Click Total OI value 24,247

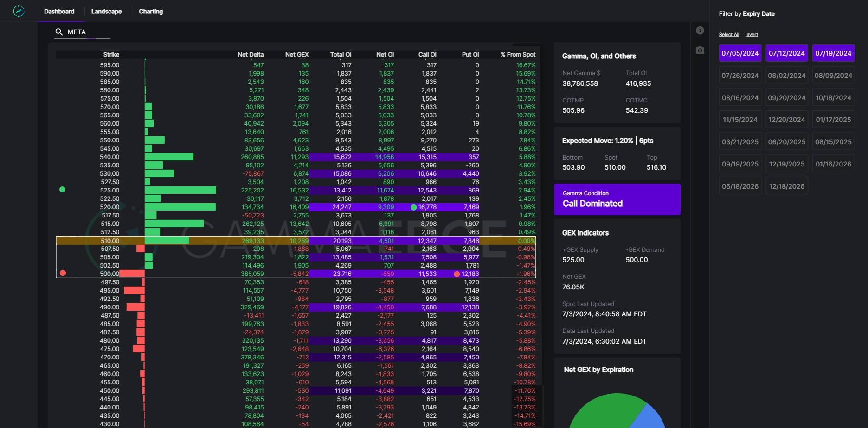[x=342, y=207]
